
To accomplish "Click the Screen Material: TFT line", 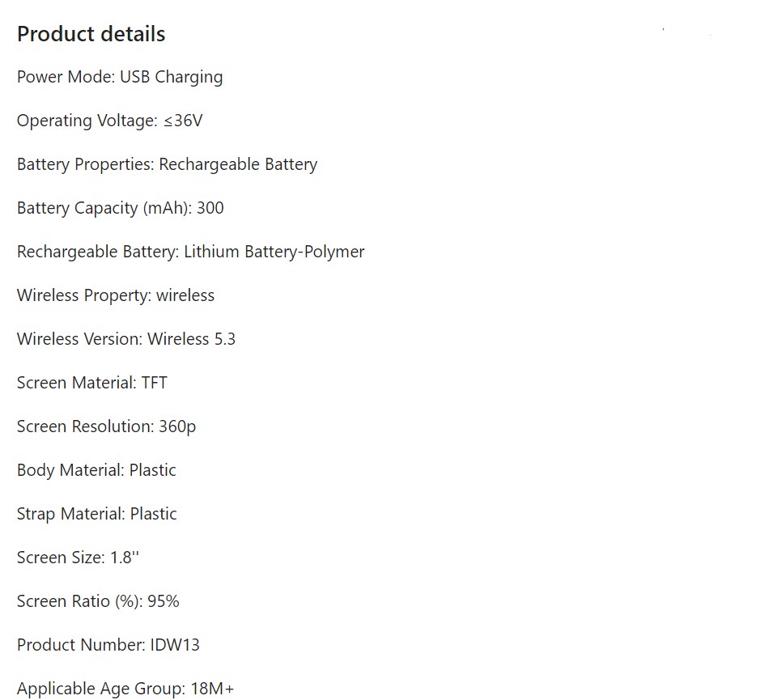I will pos(92,383).
